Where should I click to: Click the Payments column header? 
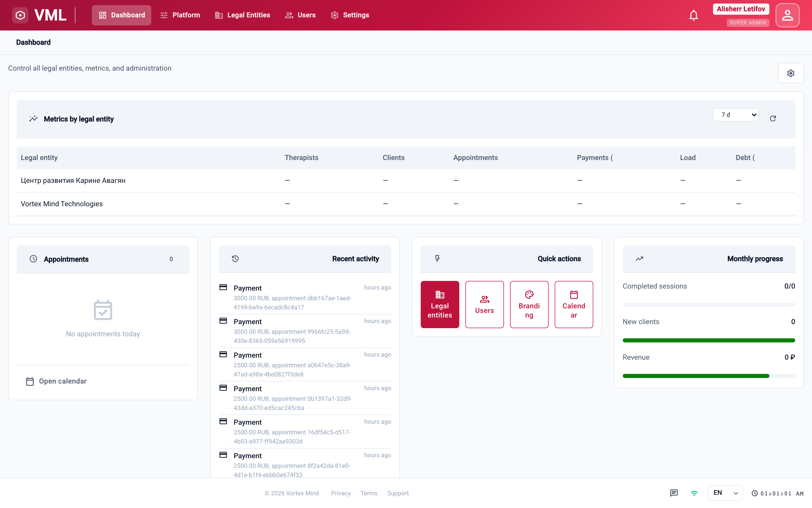[x=595, y=157]
